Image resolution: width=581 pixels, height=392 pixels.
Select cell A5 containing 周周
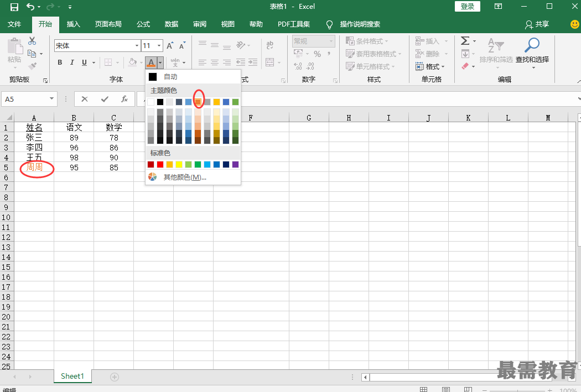click(x=34, y=167)
